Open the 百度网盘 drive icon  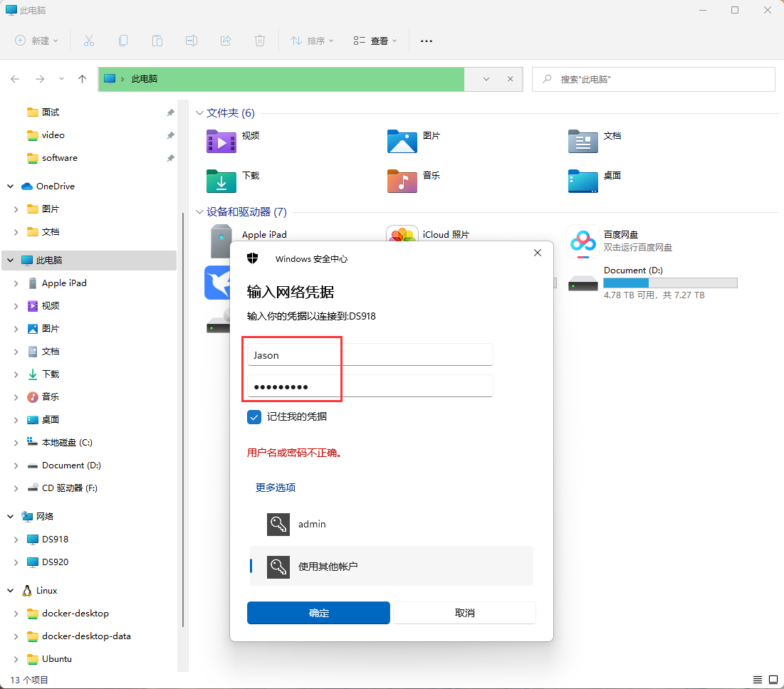tap(583, 242)
